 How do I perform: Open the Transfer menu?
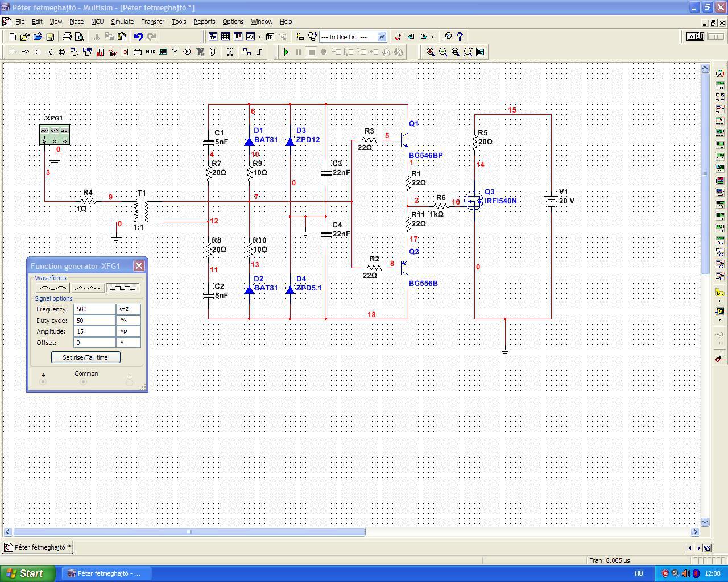pos(152,22)
